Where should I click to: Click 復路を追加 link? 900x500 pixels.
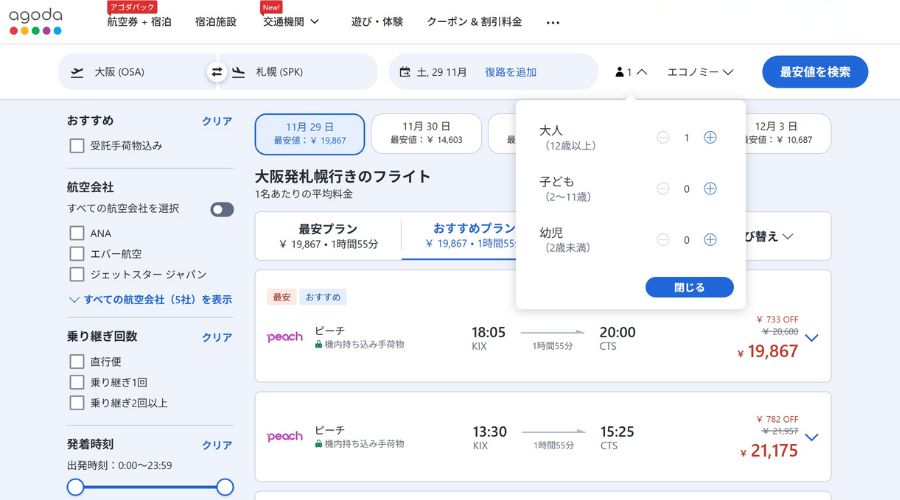coord(510,72)
